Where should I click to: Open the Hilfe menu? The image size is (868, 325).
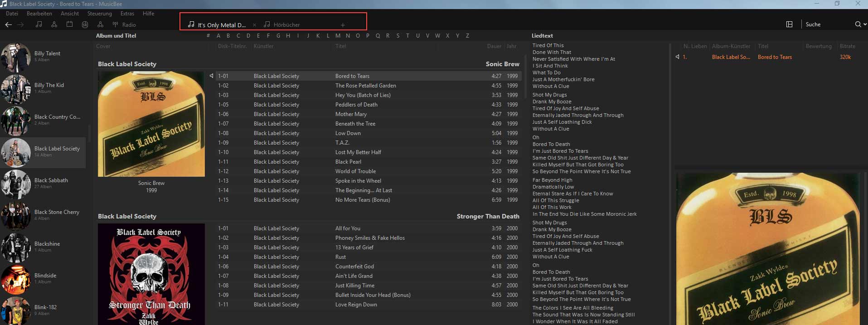point(148,14)
